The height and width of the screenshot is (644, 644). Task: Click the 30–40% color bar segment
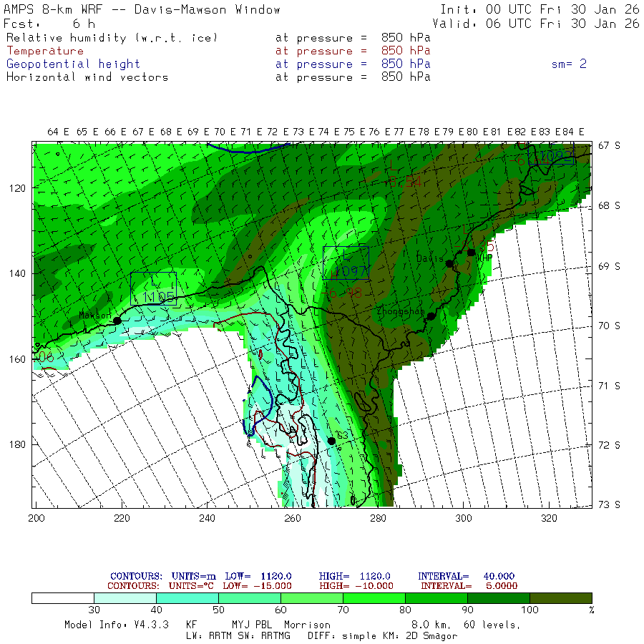click(125, 598)
